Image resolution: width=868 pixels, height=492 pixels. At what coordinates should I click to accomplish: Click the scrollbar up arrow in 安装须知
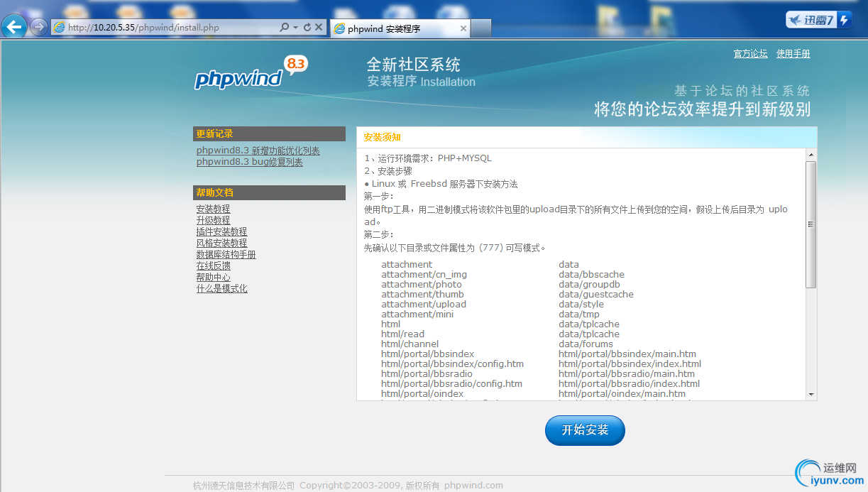tap(811, 154)
